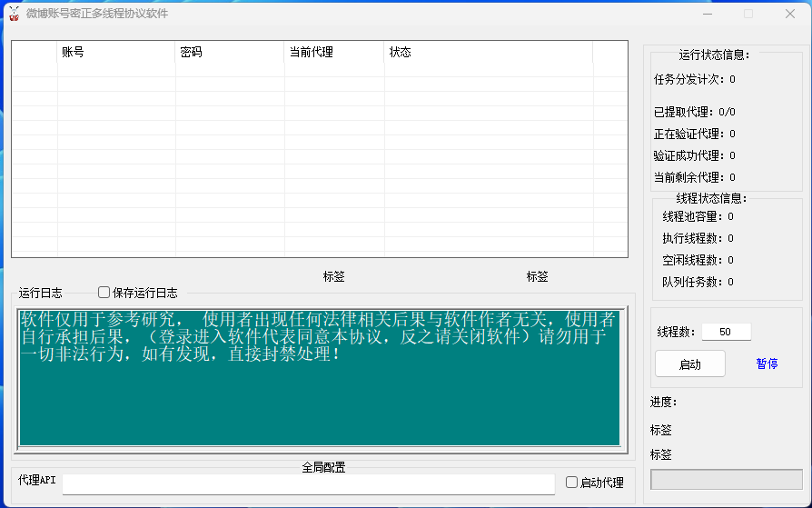Click the 全局配置 group title

pyautogui.click(x=323, y=468)
